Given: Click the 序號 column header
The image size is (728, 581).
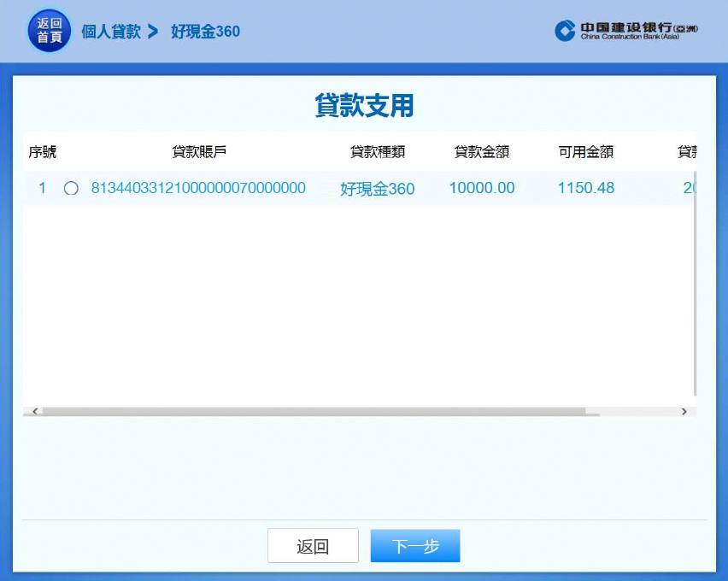Looking at the screenshot, I should point(42,152).
